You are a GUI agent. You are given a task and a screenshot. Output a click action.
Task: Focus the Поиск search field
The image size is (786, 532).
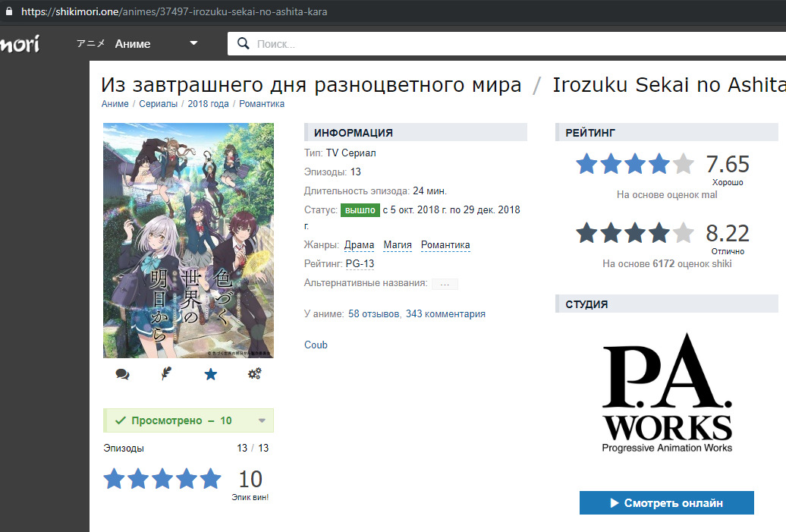pos(501,44)
